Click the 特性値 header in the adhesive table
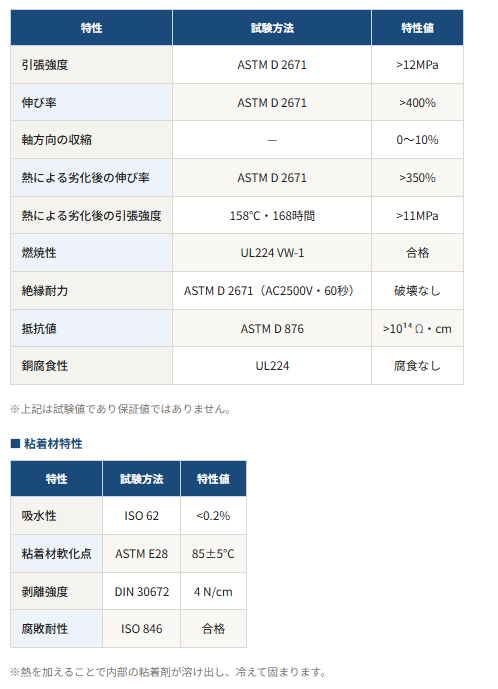Image resolution: width=498 pixels, height=689 pixels. point(213,479)
